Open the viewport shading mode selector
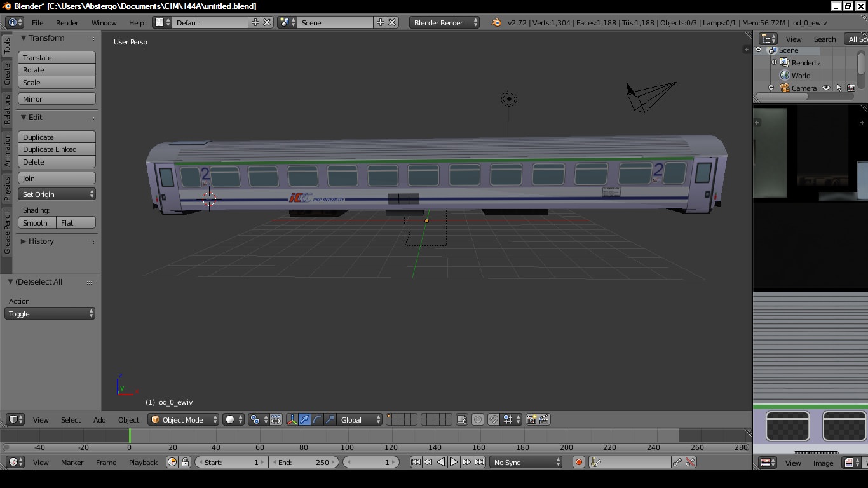This screenshot has height=488, width=868. 234,419
